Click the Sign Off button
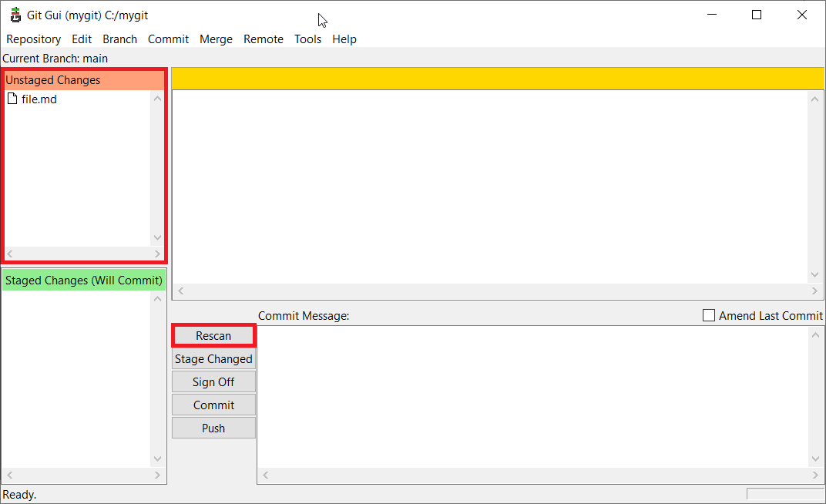 213,381
